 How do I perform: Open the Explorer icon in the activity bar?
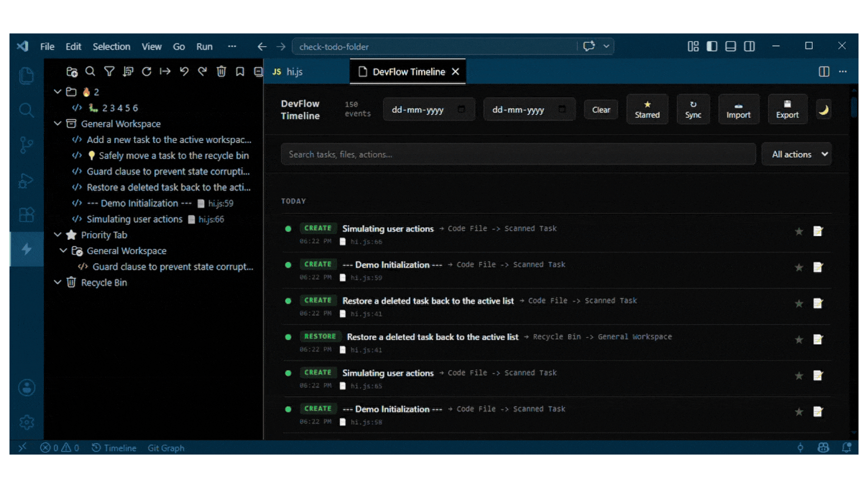tap(27, 75)
